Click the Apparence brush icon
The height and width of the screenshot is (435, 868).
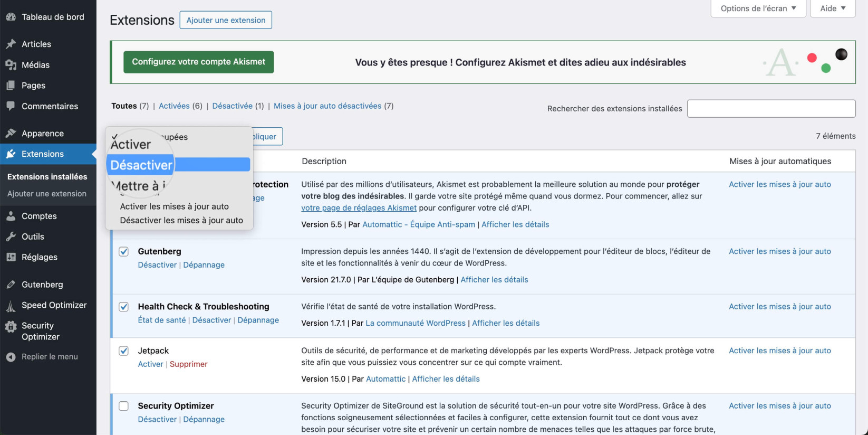point(11,134)
